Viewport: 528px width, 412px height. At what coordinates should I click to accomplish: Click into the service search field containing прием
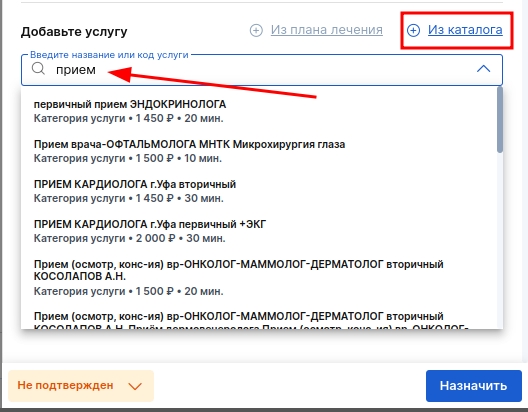(x=262, y=70)
